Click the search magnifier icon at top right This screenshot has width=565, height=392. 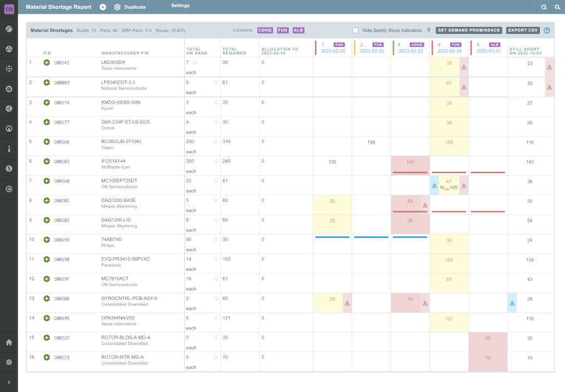click(557, 7)
